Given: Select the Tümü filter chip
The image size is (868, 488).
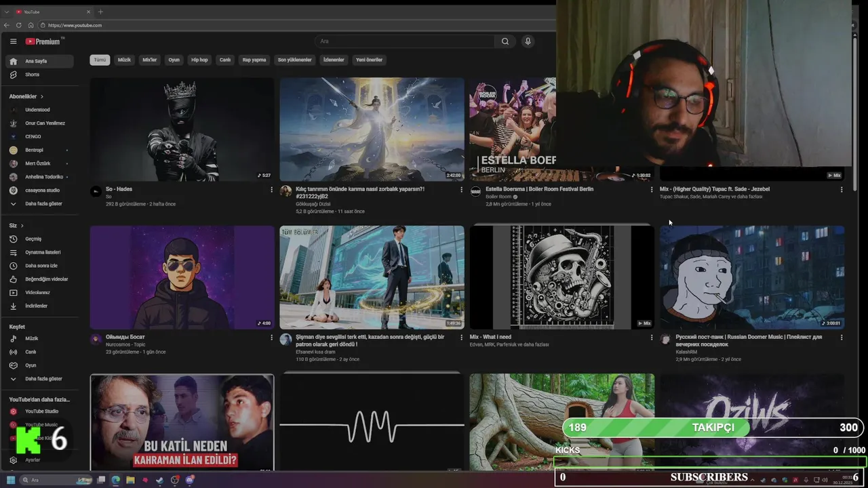Looking at the screenshot, I should (100, 60).
